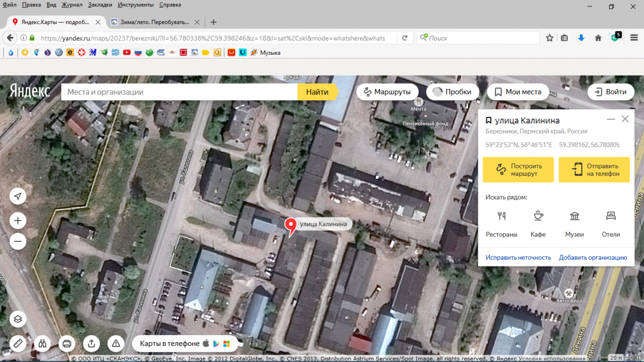Image resolution: width=644 pixels, height=362 pixels.
Task: Click the geolocation arrow button on the map
Action: tap(18, 196)
